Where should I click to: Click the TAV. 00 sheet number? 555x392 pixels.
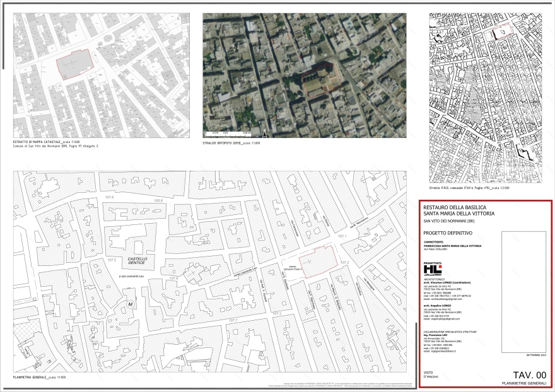click(529, 374)
